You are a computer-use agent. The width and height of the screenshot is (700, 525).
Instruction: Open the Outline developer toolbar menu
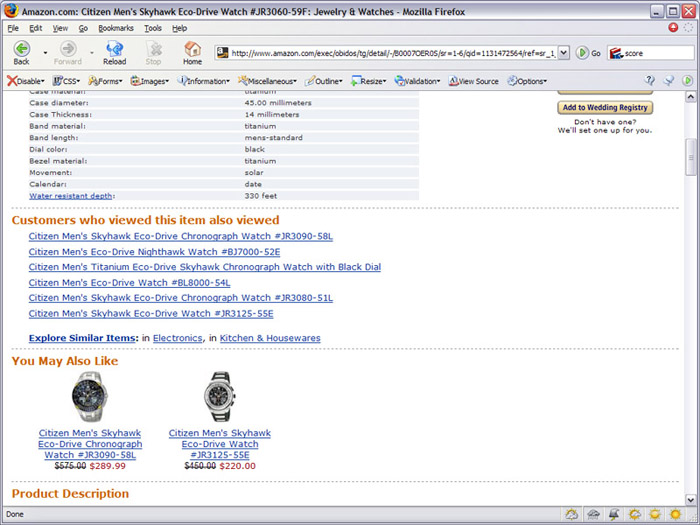point(324,81)
